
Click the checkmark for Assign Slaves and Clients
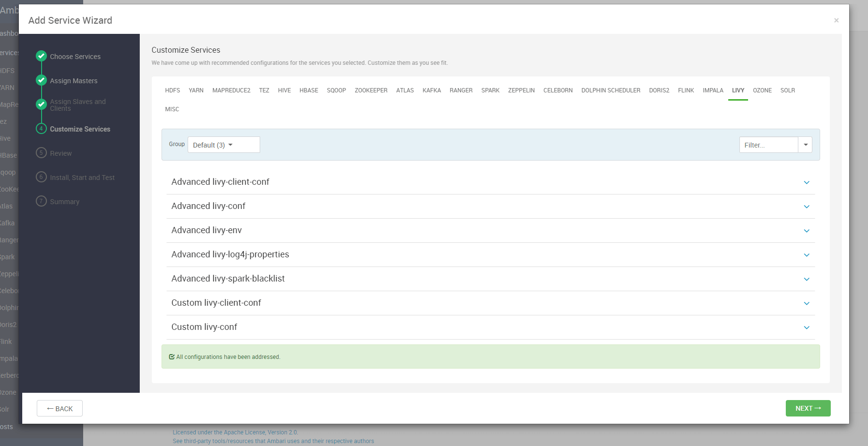42,104
